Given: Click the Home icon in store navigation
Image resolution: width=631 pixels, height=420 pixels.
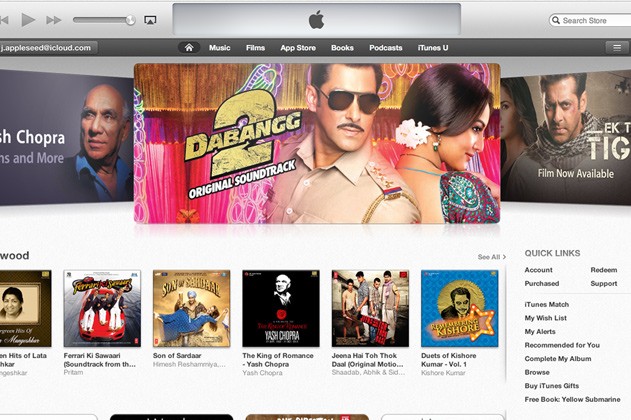Looking at the screenshot, I should point(188,47).
